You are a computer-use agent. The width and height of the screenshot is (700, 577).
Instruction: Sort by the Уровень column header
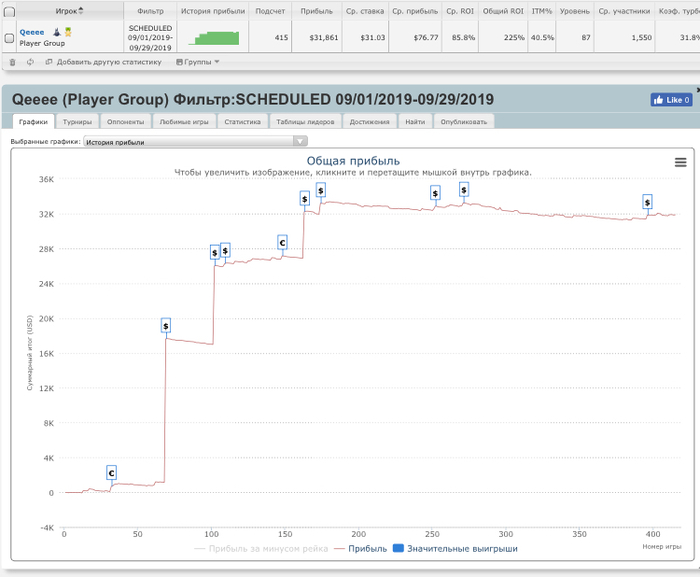[575, 11]
